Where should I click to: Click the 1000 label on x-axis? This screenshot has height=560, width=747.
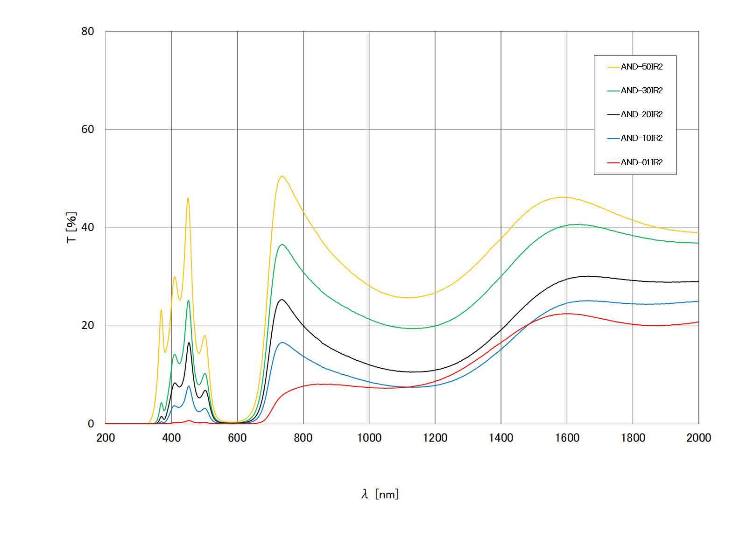click(x=369, y=438)
